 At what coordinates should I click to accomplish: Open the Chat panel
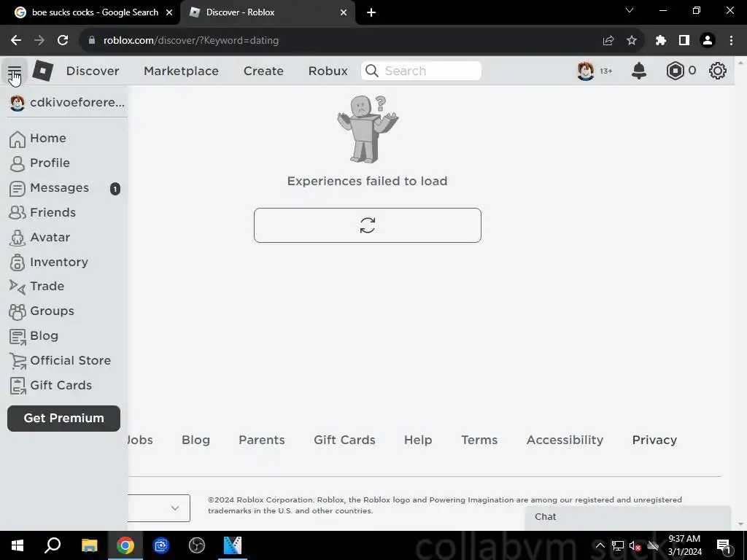627,517
